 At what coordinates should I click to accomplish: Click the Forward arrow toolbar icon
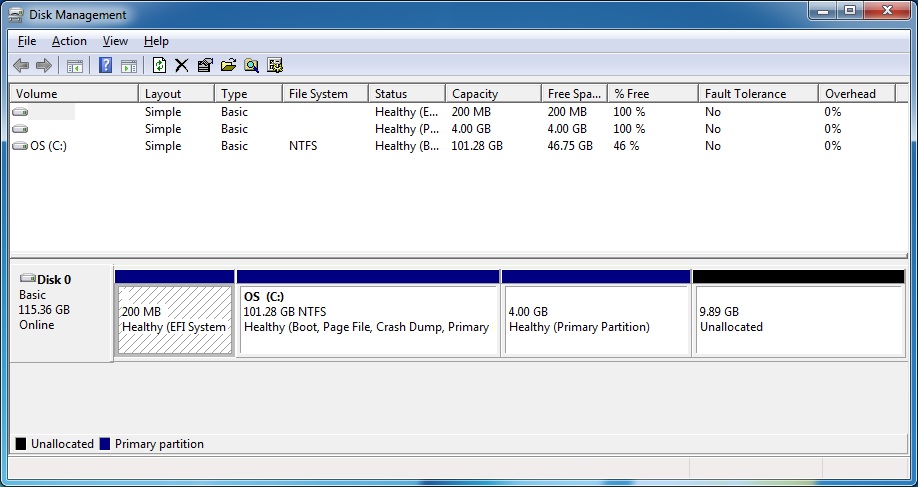44,65
